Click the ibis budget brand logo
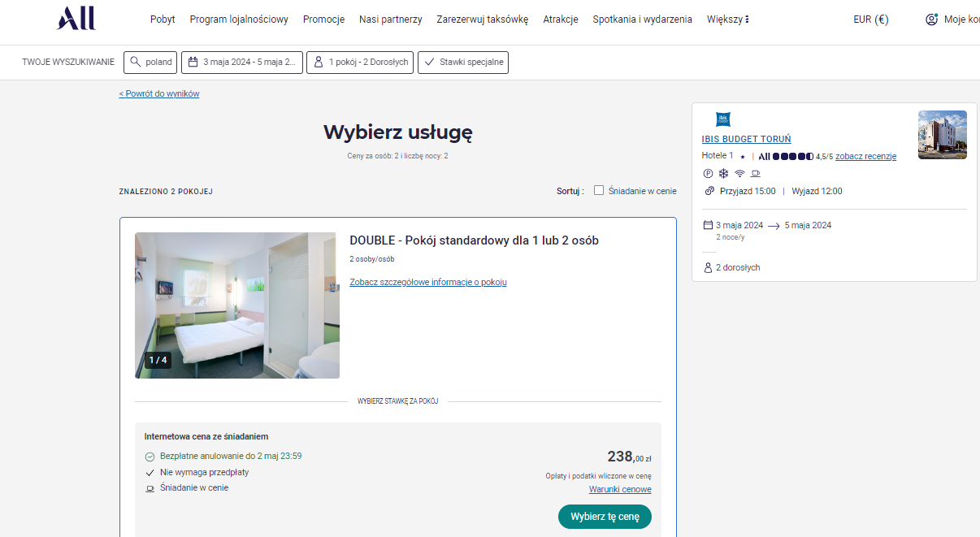 (x=723, y=119)
